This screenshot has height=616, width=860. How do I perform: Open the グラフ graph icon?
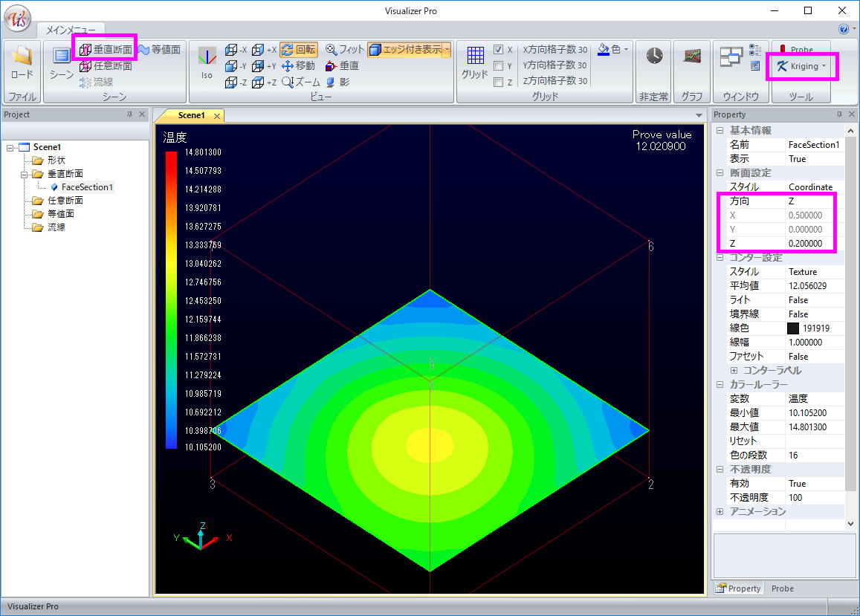tap(692, 57)
